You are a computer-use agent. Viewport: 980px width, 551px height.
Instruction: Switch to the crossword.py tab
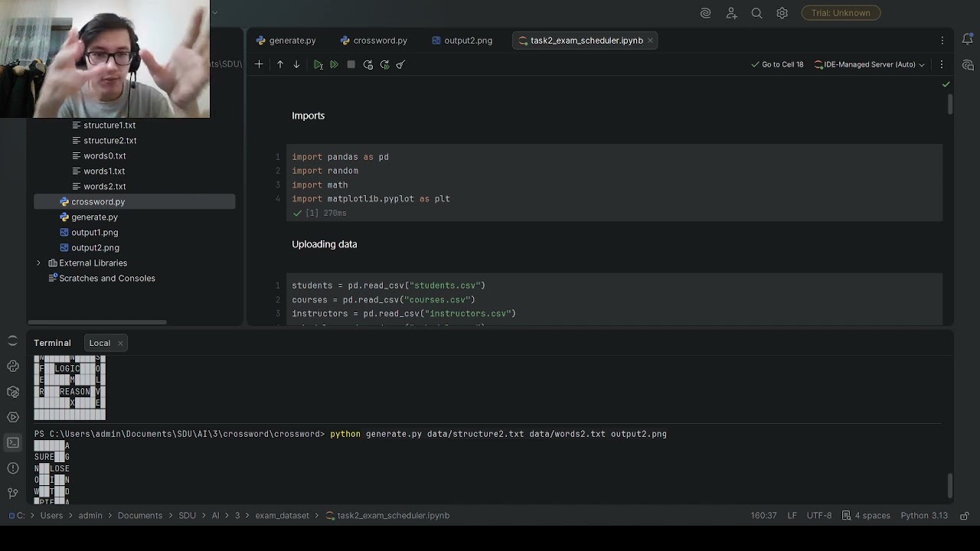click(374, 41)
